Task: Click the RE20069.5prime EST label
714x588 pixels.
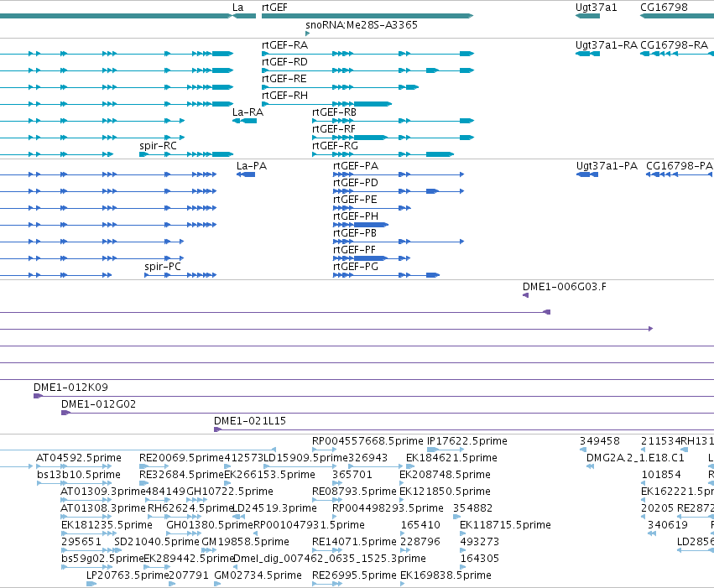Action: (x=182, y=458)
